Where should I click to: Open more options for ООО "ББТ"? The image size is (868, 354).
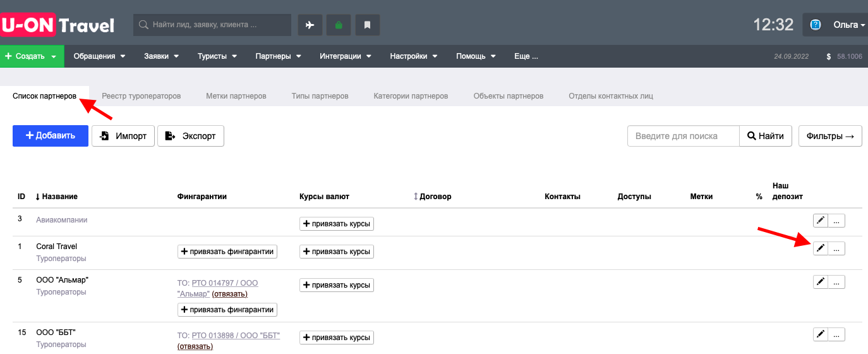click(836, 334)
